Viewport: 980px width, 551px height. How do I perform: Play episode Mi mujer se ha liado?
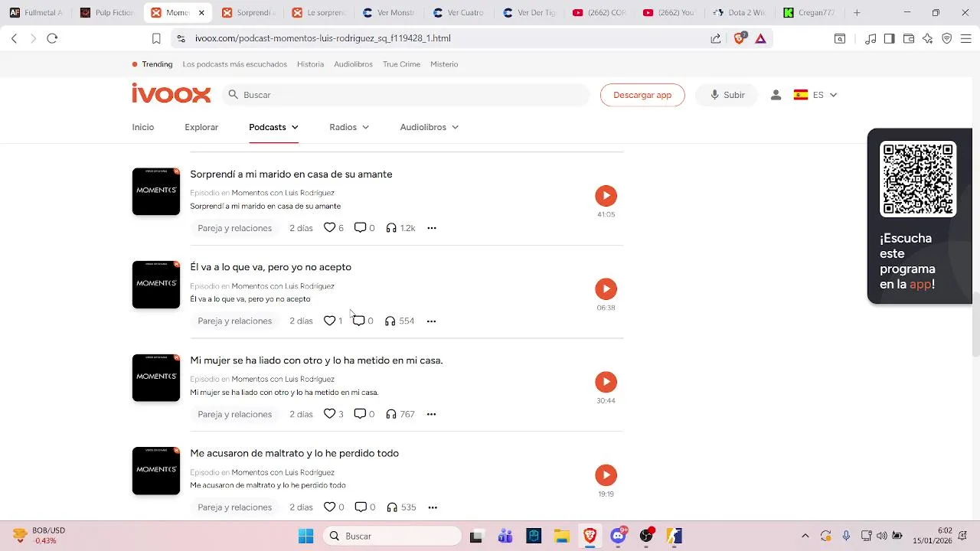(x=606, y=382)
